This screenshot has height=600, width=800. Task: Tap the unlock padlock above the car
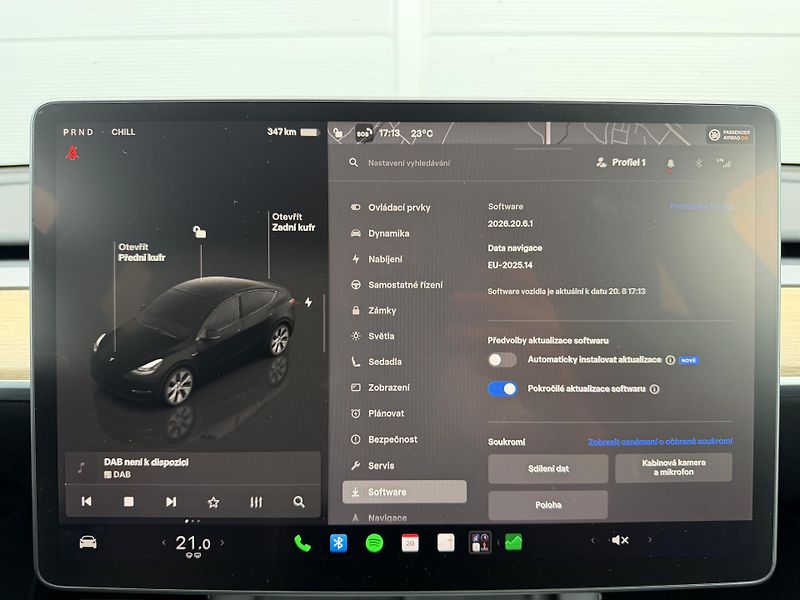coord(199,232)
